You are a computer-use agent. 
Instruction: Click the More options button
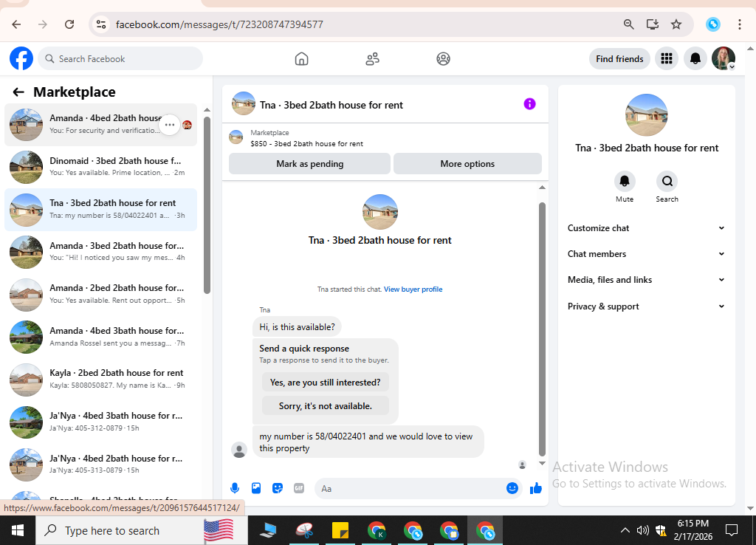point(467,163)
